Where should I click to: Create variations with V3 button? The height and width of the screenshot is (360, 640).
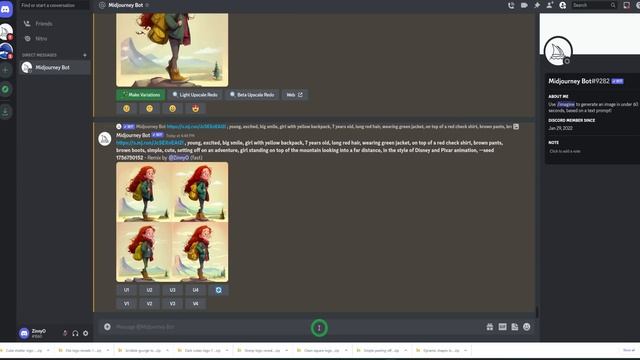tap(172, 304)
